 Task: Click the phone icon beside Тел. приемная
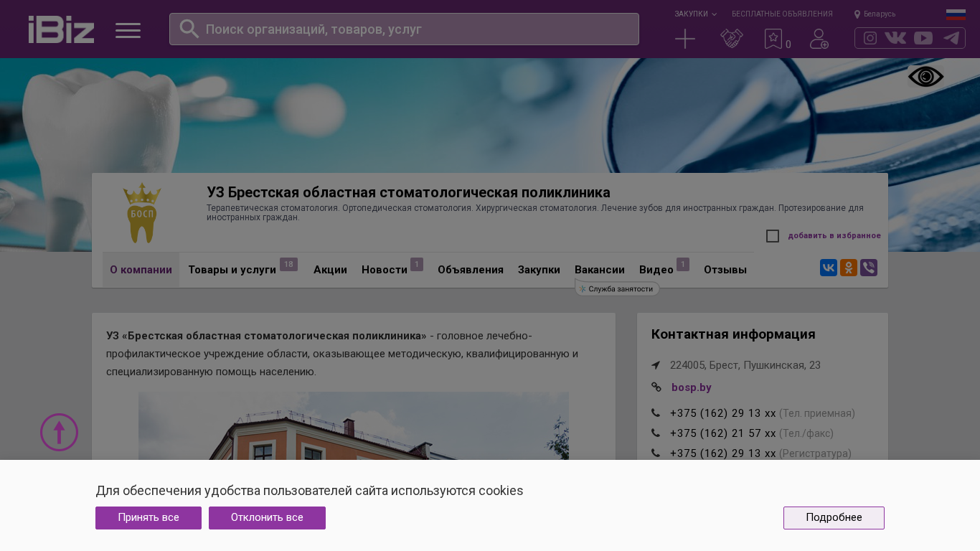(x=656, y=413)
